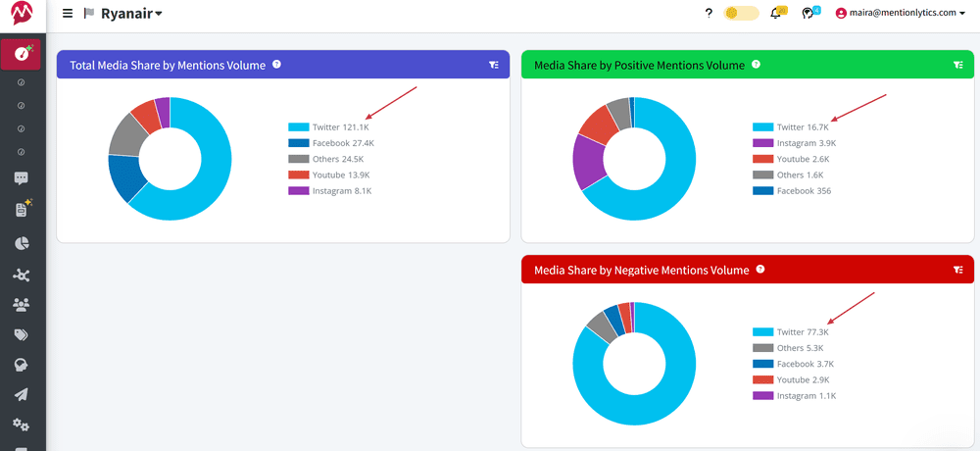Open the tags sidebar icon
The height and width of the screenshot is (451, 980).
(22, 335)
